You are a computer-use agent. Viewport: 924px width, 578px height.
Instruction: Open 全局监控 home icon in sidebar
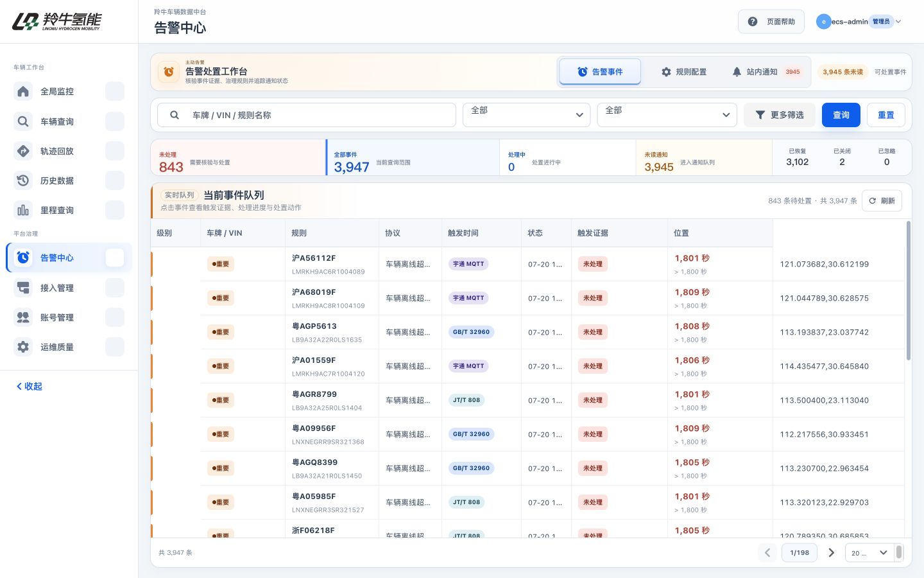[x=23, y=91]
